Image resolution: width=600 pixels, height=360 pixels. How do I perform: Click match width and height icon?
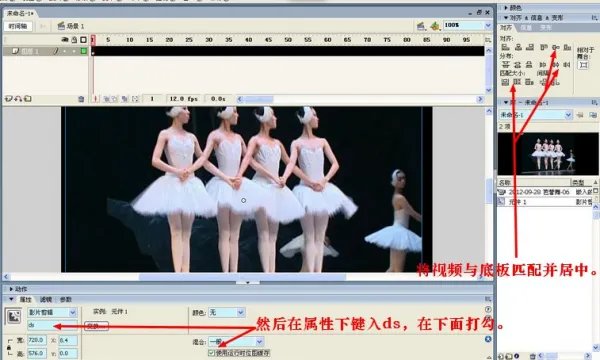click(529, 82)
